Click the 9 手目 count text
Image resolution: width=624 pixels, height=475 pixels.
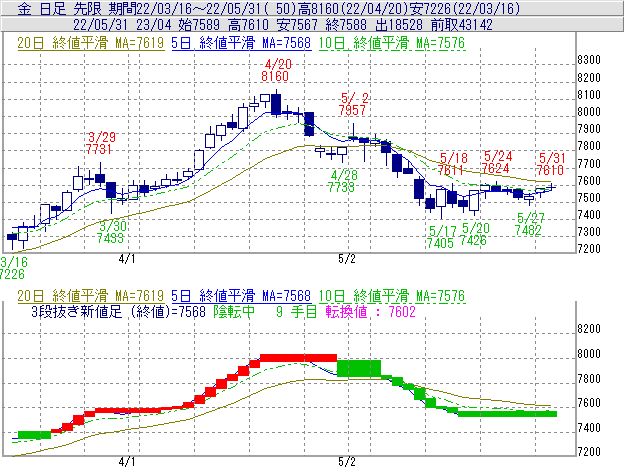tap(296, 311)
